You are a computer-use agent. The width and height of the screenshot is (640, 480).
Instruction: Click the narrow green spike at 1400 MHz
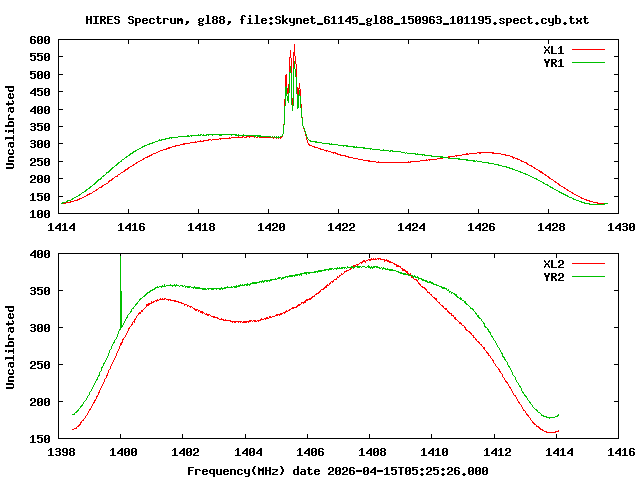[x=121, y=291]
